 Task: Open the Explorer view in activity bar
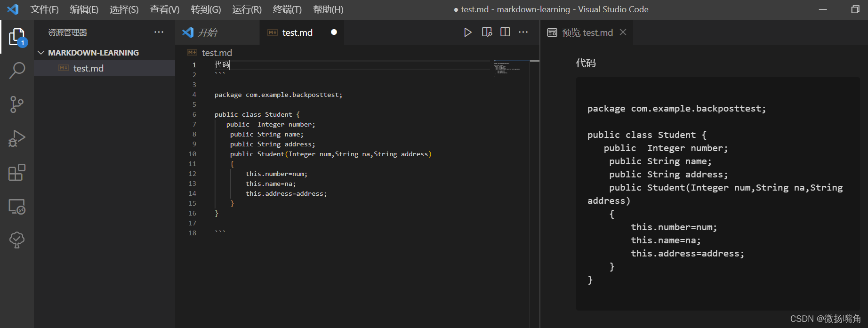pos(17,37)
